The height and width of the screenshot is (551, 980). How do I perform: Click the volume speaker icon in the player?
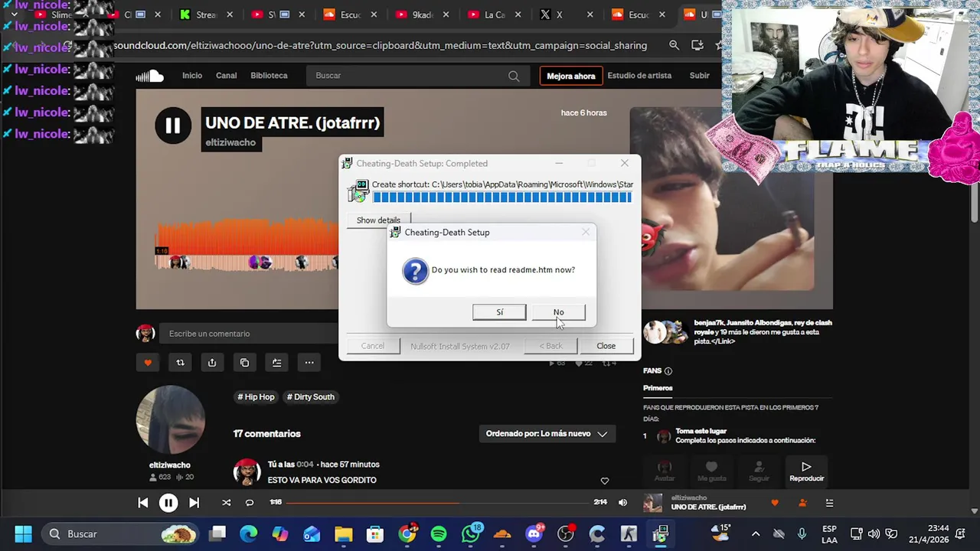click(x=622, y=503)
